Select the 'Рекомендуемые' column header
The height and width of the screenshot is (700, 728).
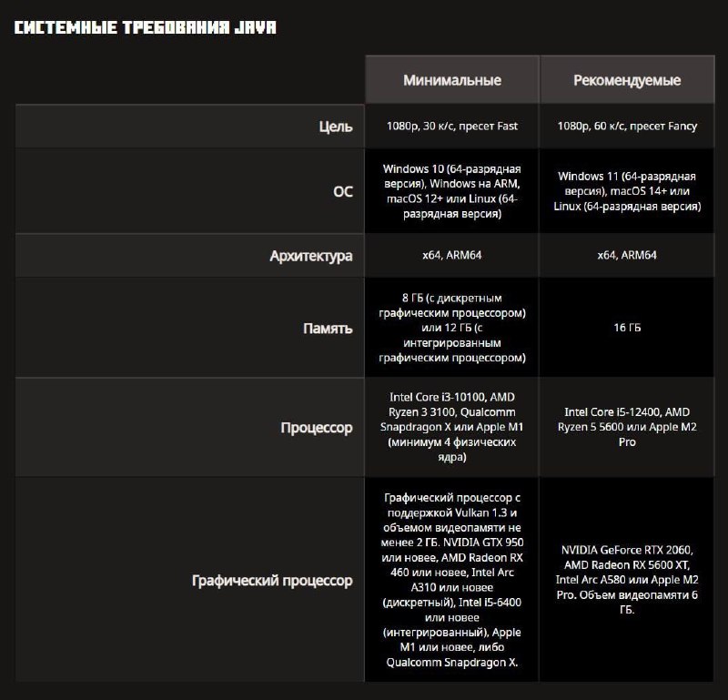click(627, 80)
